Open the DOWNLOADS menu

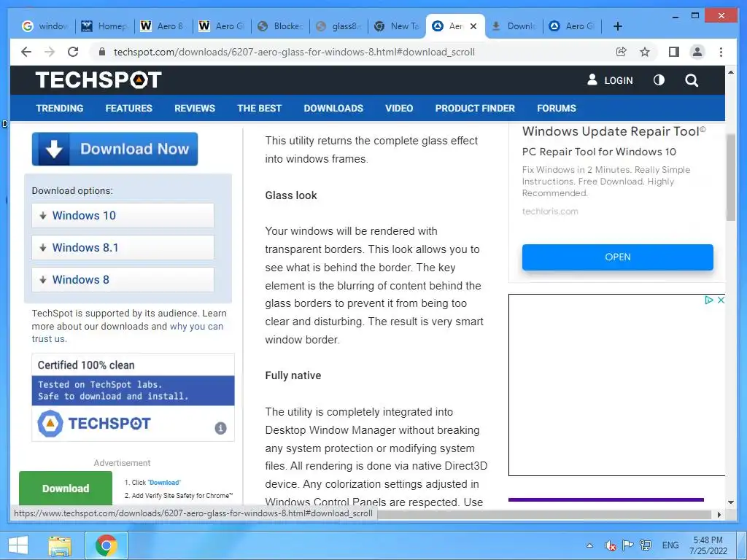coord(333,108)
